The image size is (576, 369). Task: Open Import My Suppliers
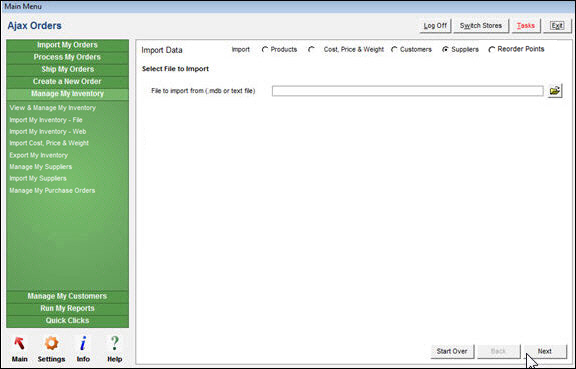38,179
